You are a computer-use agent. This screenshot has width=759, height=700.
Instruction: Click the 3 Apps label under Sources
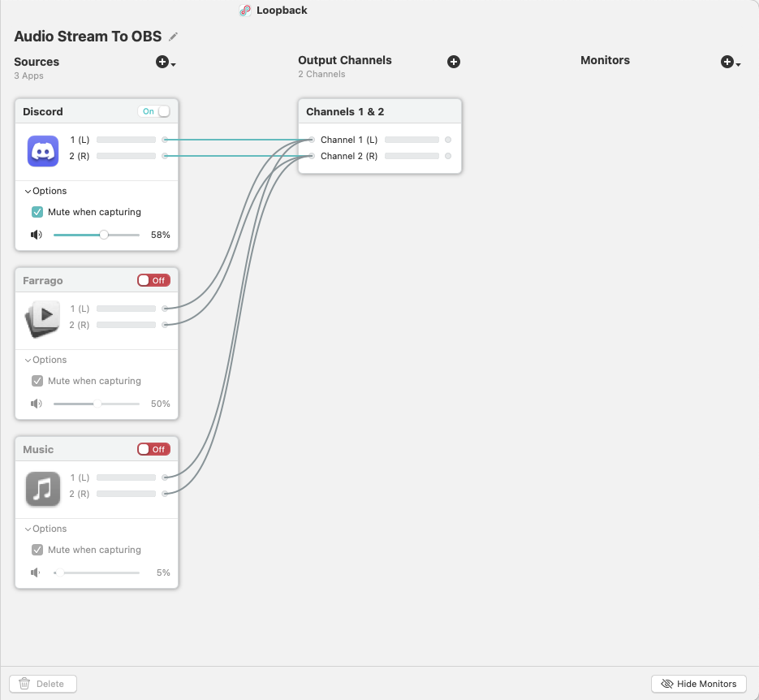tap(28, 76)
